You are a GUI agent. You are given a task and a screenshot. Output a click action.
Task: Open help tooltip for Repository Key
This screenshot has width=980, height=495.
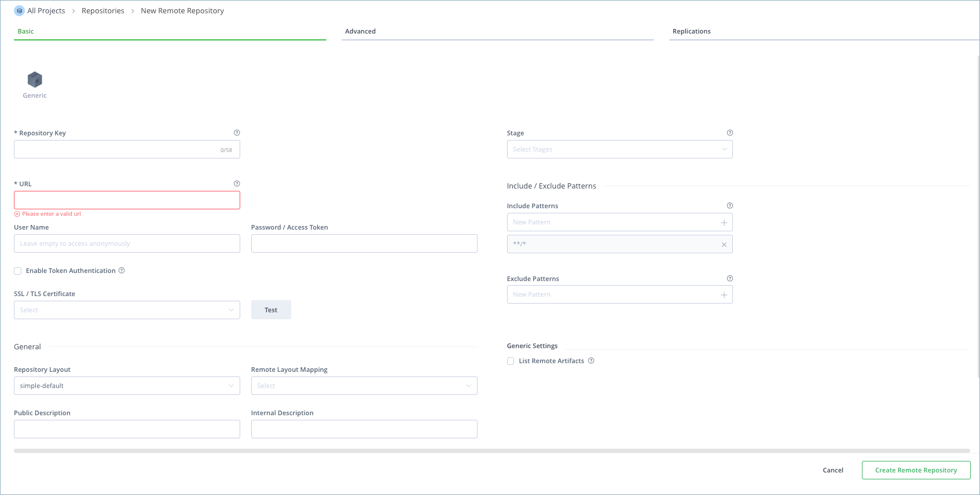click(237, 132)
